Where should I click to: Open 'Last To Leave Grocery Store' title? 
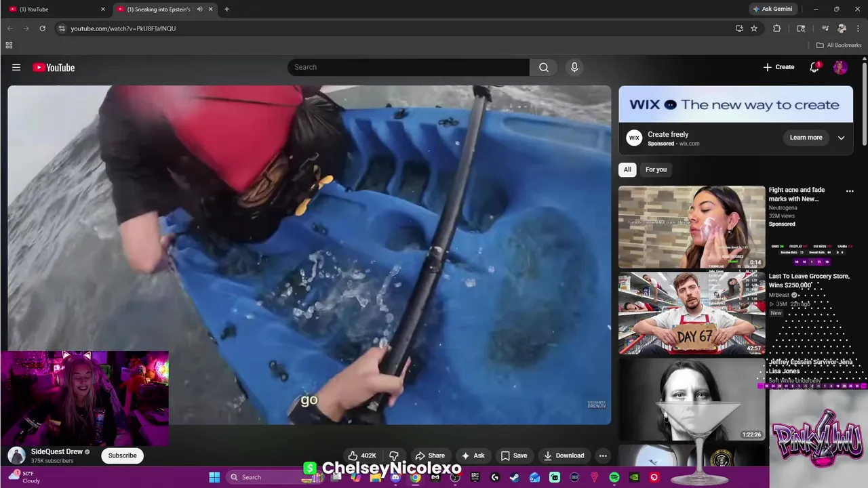pos(809,281)
